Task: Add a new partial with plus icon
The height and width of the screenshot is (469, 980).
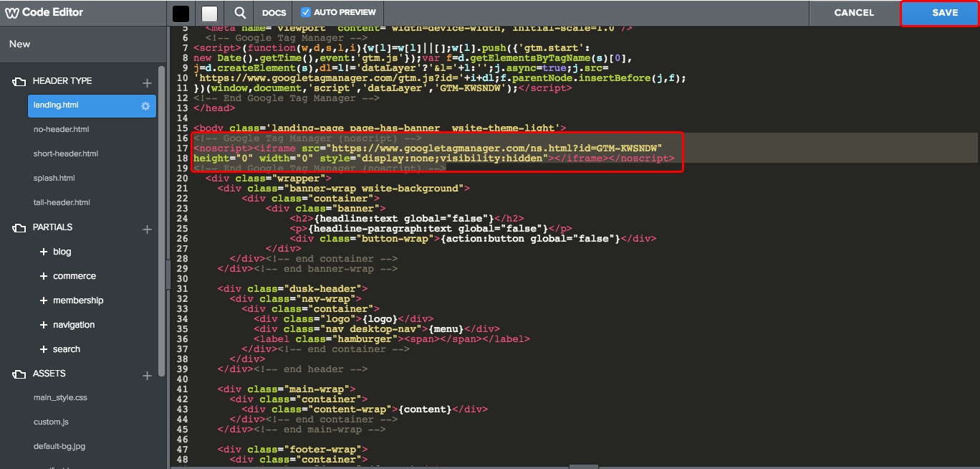Action: (x=147, y=229)
